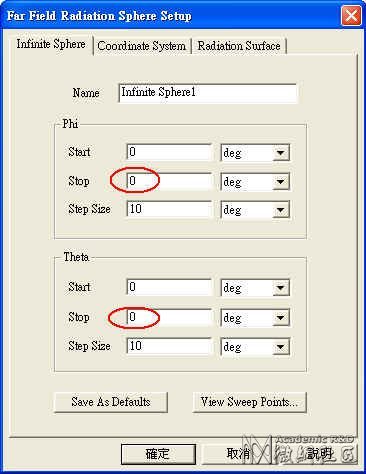Image resolution: width=366 pixels, height=474 pixels.
Task: Confirm with the 確定 button
Action: pyautogui.click(x=158, y=454)
